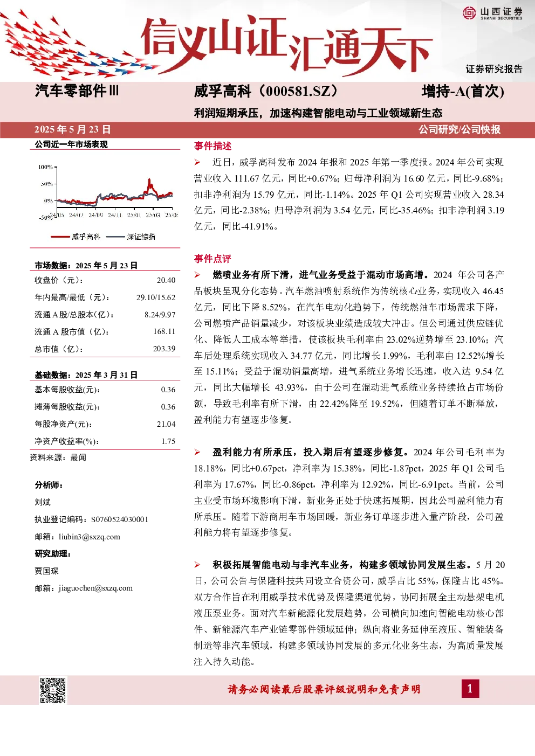This screenshot has width=535, height=756.
Task: Click the license number S0760524030001
Action: pos(120,519)
